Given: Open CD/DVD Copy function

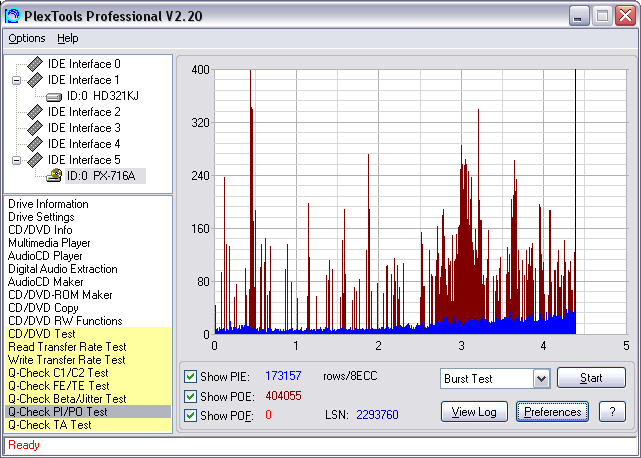Looking at the screenshot, I should 43,308.
